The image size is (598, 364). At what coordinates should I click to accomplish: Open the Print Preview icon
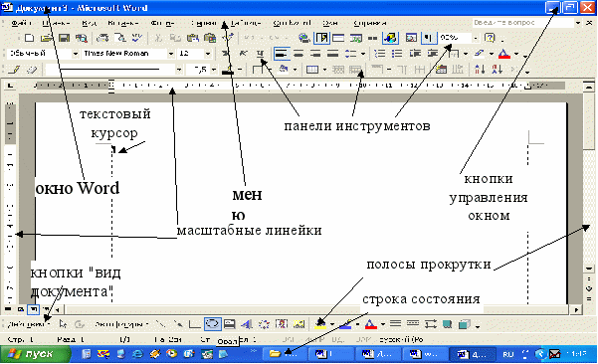(x=119, y=38)
